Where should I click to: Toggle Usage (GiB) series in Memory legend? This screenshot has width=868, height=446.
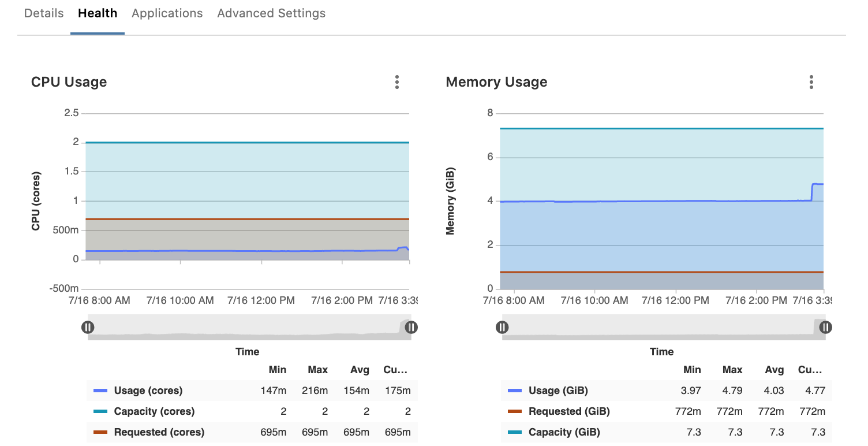[x=558, y=391]
